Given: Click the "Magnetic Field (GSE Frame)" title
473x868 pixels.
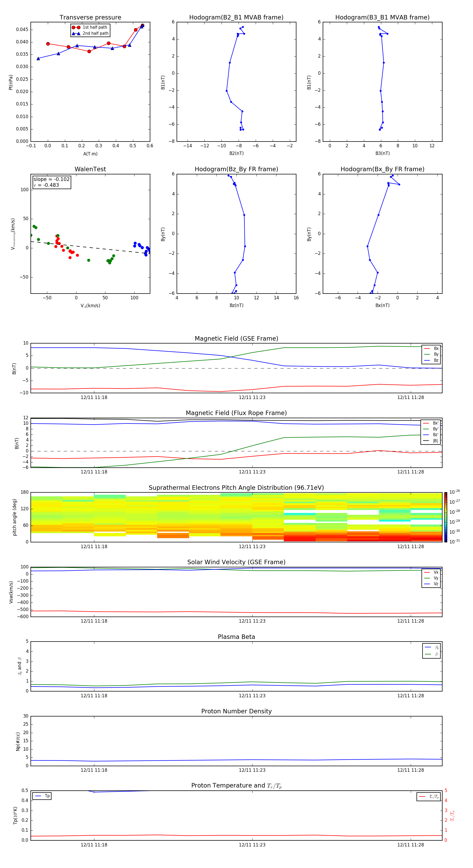Looking at the screenshot, I should point(236,339).
